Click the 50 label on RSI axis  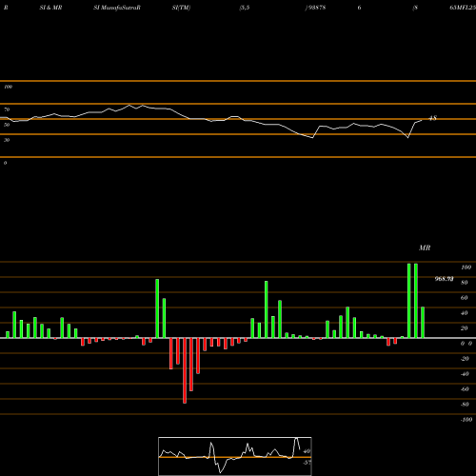[7, 125]
